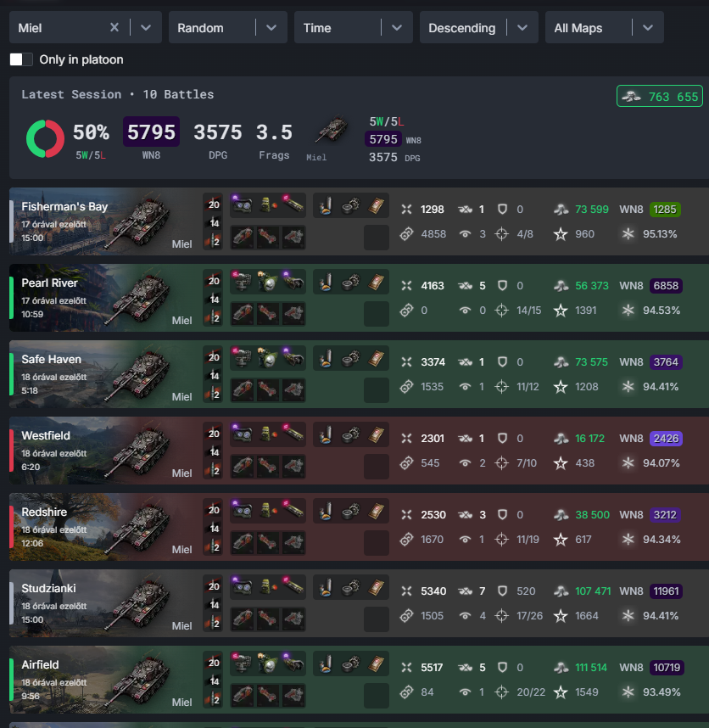This screenshot has height=728, width=709.
Task: Click the WN8 badge showing 11961
Action: pos(667,591)
